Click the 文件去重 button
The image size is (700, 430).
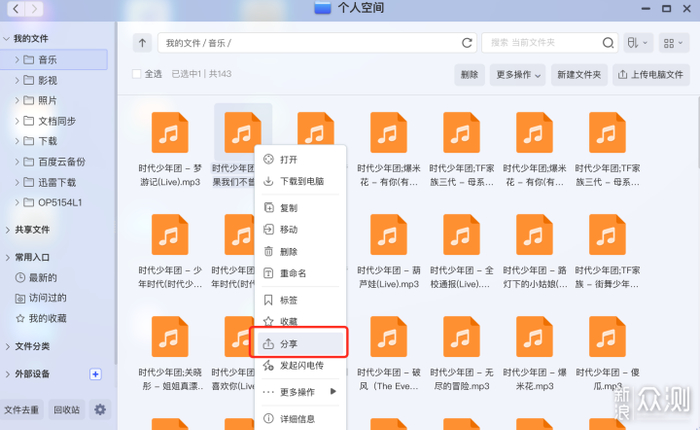click(21, 409)
